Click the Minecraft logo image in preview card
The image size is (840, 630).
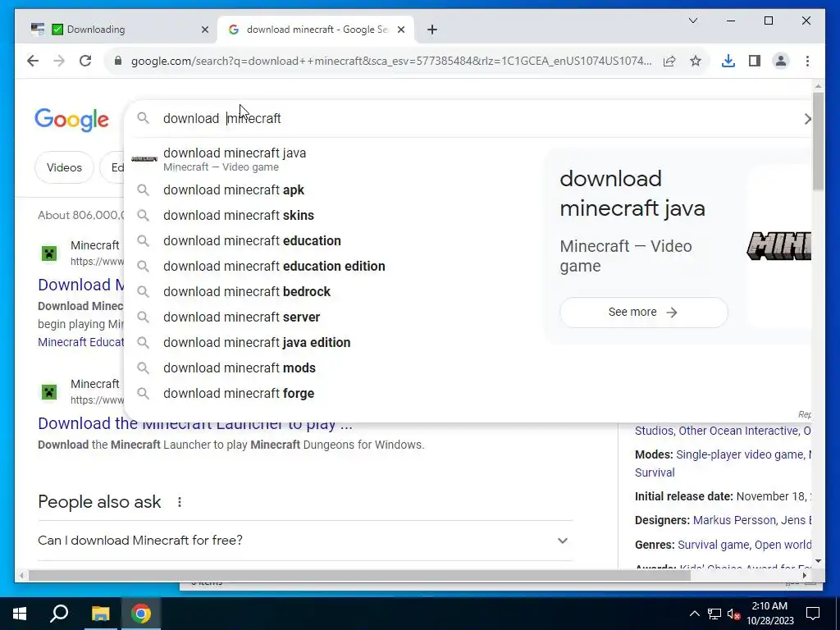tap(779, 246)
